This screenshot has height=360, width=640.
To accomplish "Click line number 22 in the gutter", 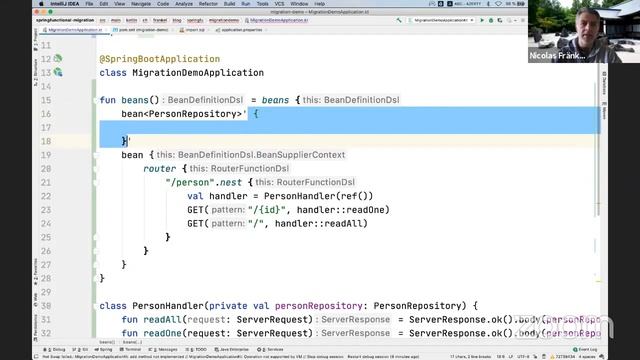I will 46,196.
